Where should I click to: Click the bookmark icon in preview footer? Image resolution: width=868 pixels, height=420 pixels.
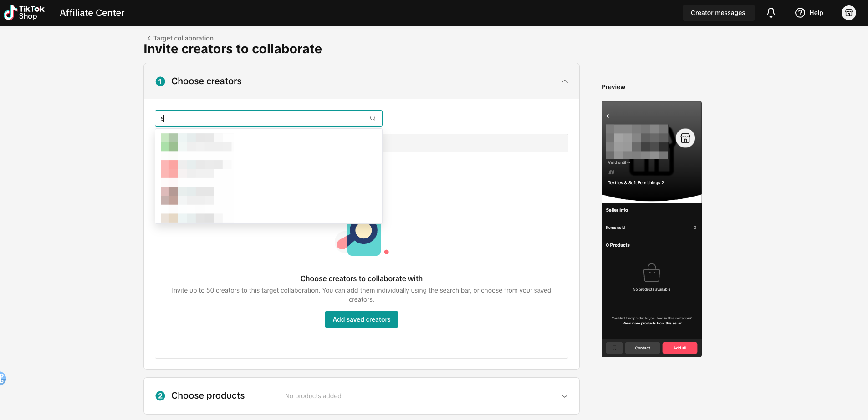pos(614,348)
